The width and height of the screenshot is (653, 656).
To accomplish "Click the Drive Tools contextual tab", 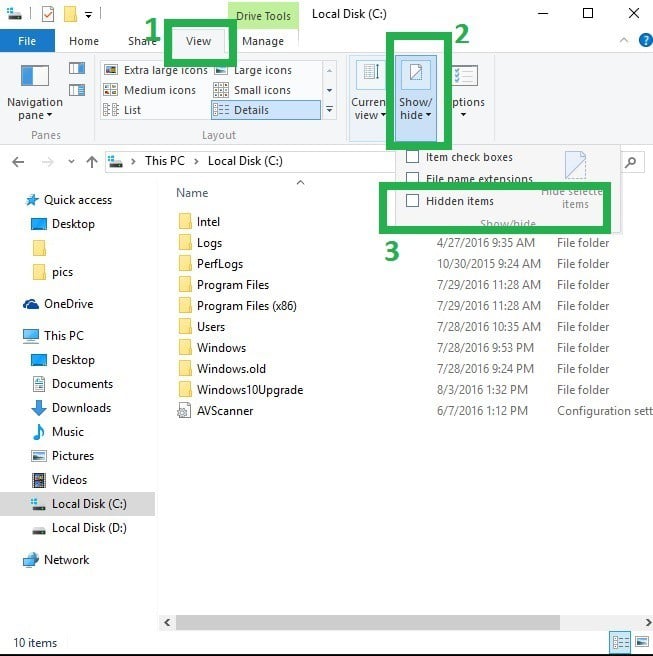I will coord(263,16).
